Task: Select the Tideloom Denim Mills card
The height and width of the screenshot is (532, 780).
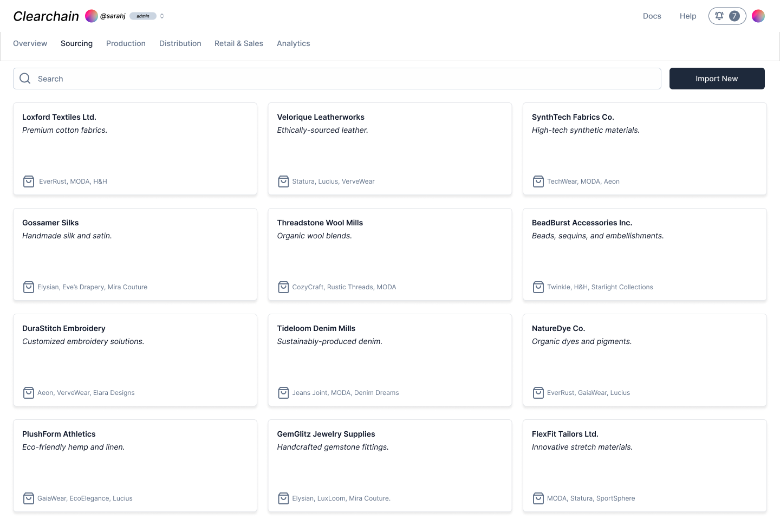Action: pos(389,360)
